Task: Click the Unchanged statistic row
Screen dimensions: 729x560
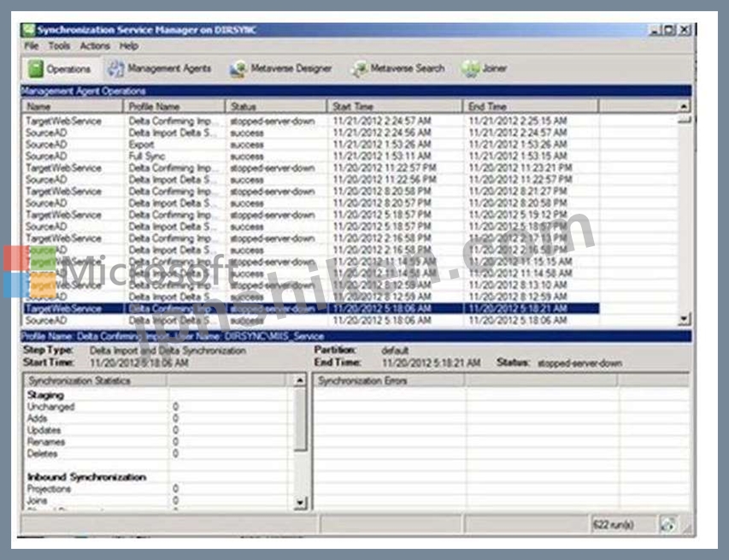Action: point(157,407)
